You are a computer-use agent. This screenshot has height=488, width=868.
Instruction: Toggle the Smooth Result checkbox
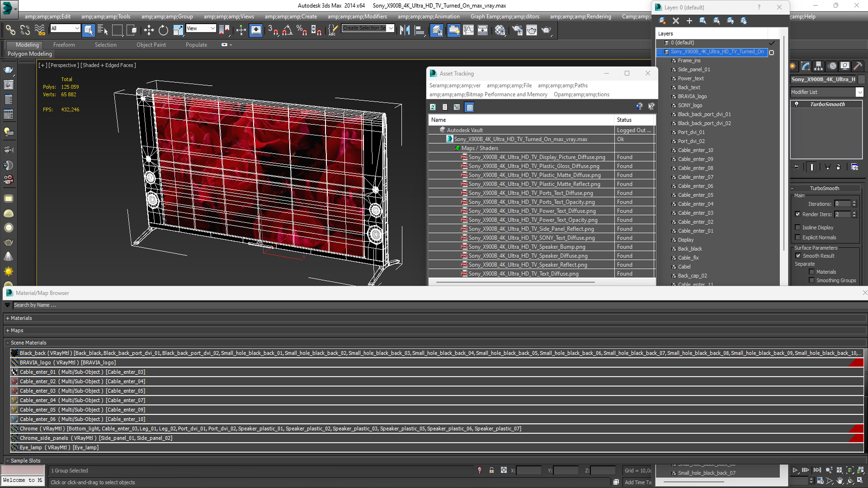pyautogui.click(x=798, y=256)
